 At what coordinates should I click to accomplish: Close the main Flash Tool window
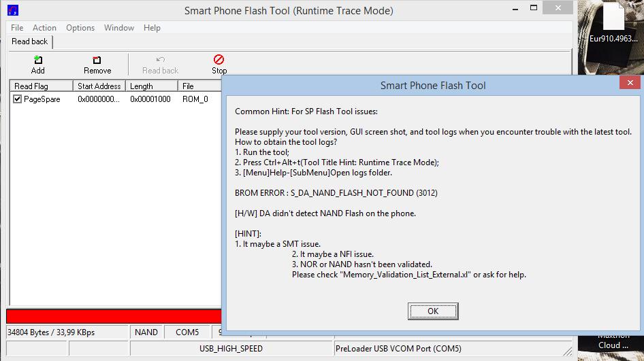[558, 7]
